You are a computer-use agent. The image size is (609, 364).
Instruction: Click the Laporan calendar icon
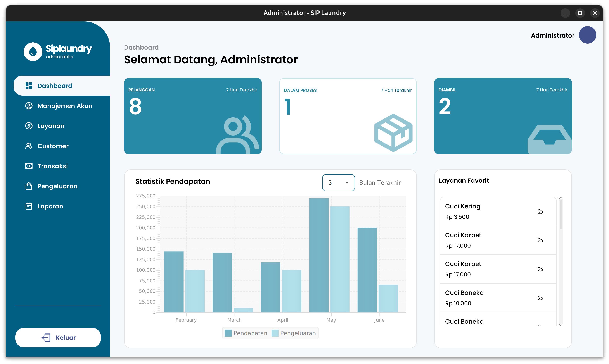click(x=29, y=206)
